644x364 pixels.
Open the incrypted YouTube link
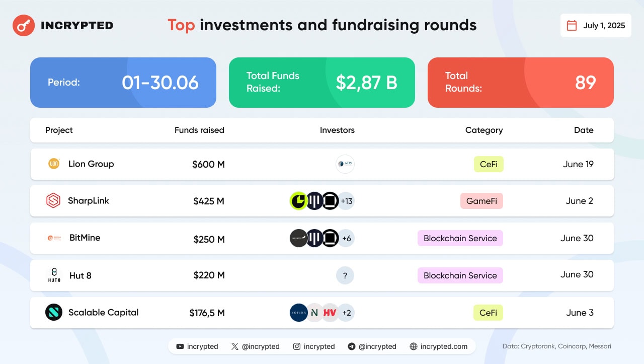(197, 346)
